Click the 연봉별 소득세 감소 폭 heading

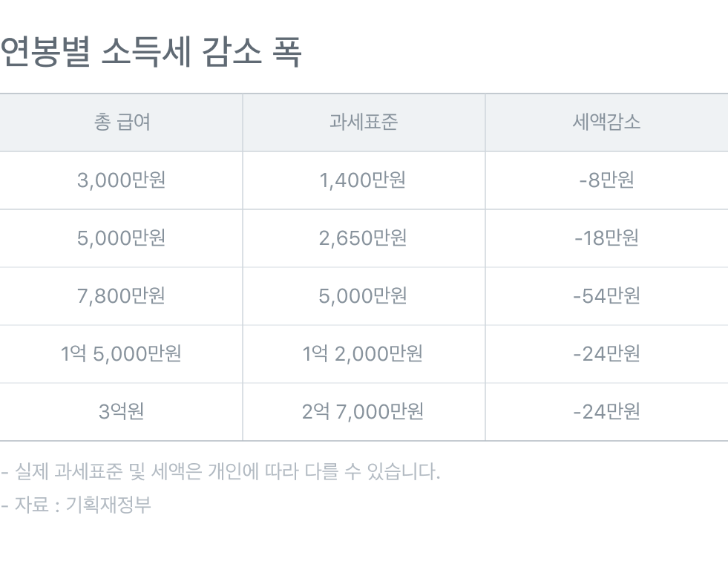pos(151,54)
